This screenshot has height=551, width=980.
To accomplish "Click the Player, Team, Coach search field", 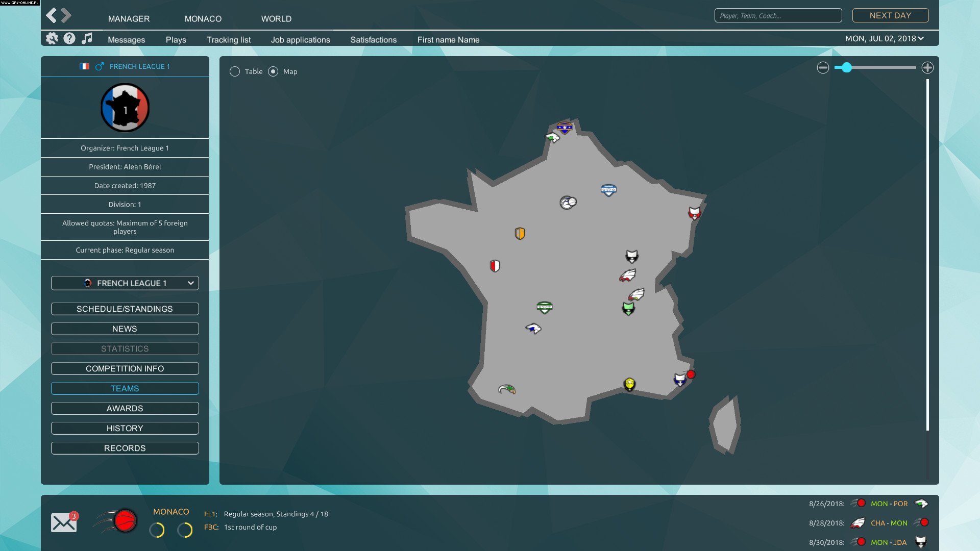I will [778, 15].
